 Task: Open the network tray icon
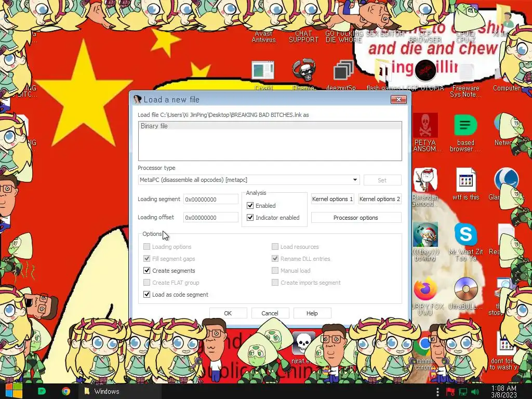click(463, 392)
